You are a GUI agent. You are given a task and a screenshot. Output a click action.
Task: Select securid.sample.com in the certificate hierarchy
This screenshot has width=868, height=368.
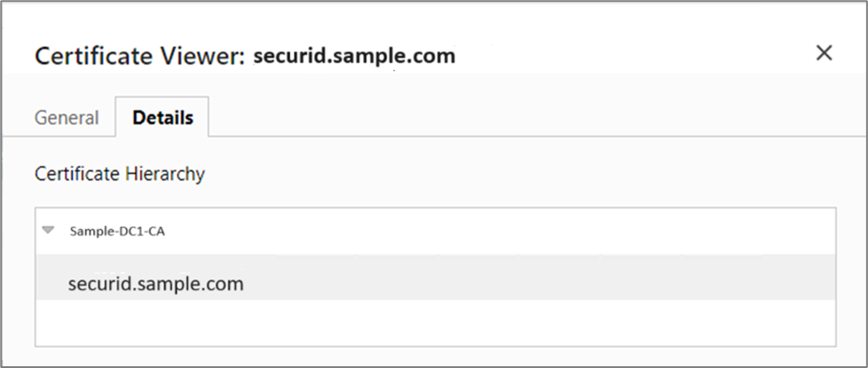tap(155, 284)
